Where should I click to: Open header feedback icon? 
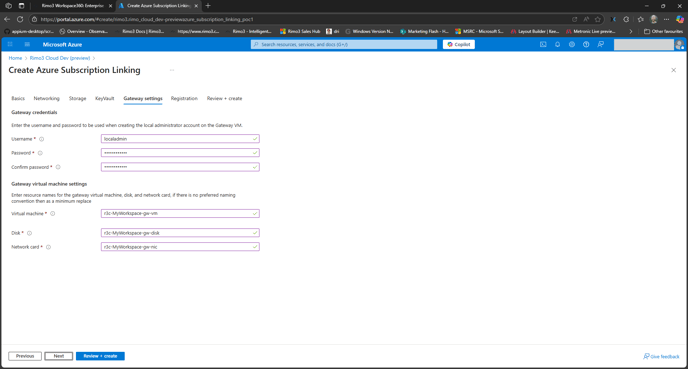[601, 44]
